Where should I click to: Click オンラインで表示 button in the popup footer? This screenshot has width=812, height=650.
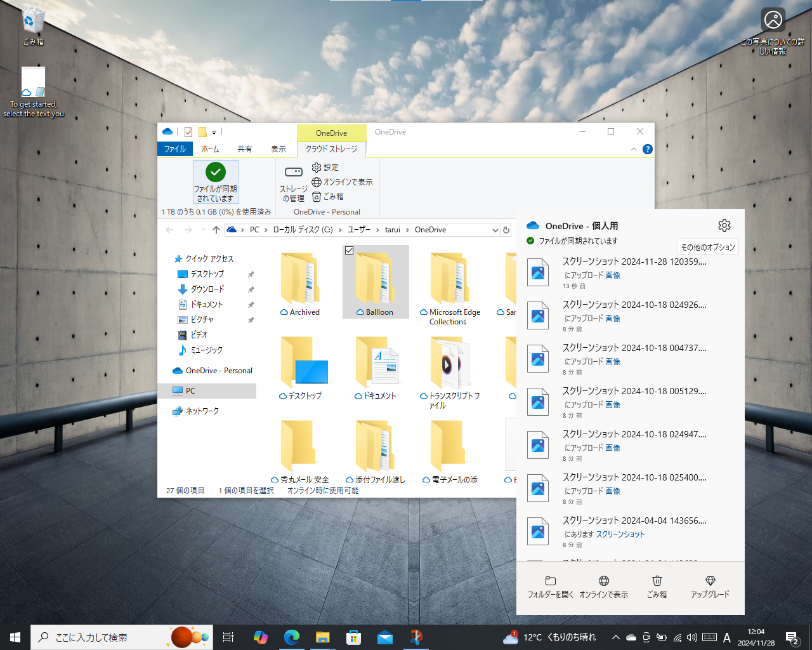[603, 586]
